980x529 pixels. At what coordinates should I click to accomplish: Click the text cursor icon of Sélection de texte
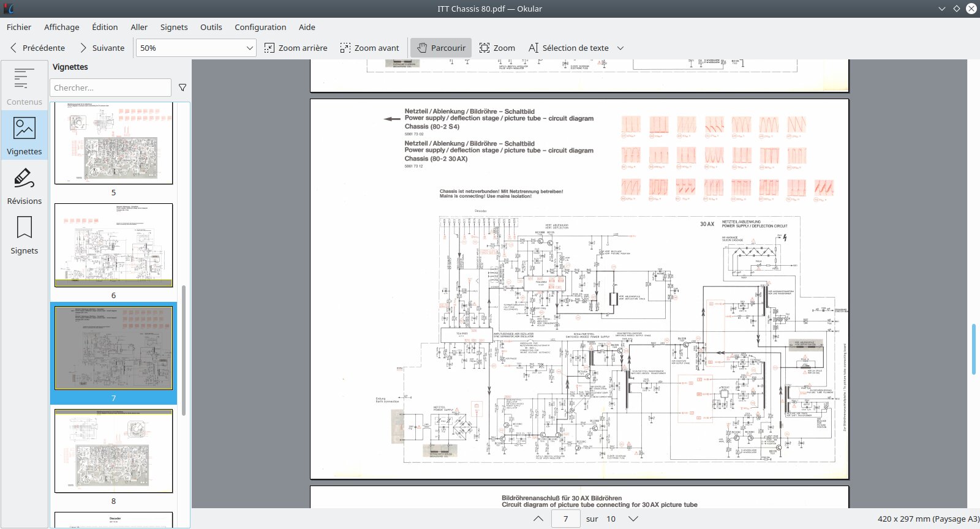coord(533,48)
